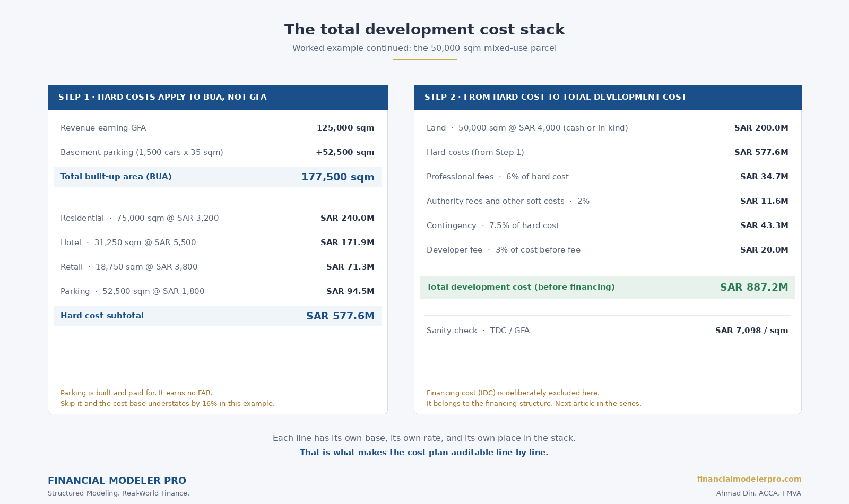Image resolution: width=849 pixels, height=504 pixels.
Task: Click "Hard costs (from Step 1)" label
Action: 475,152
